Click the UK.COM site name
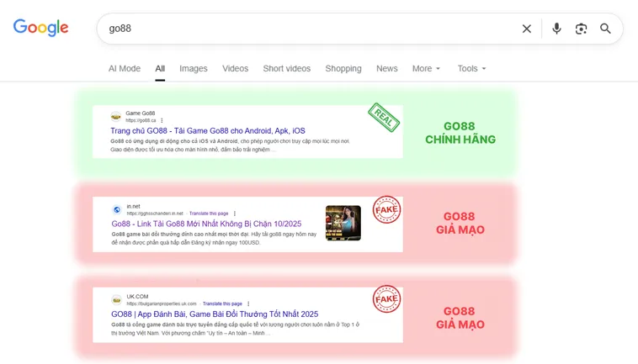Screen dimensions: 638x364 point(137,297)
